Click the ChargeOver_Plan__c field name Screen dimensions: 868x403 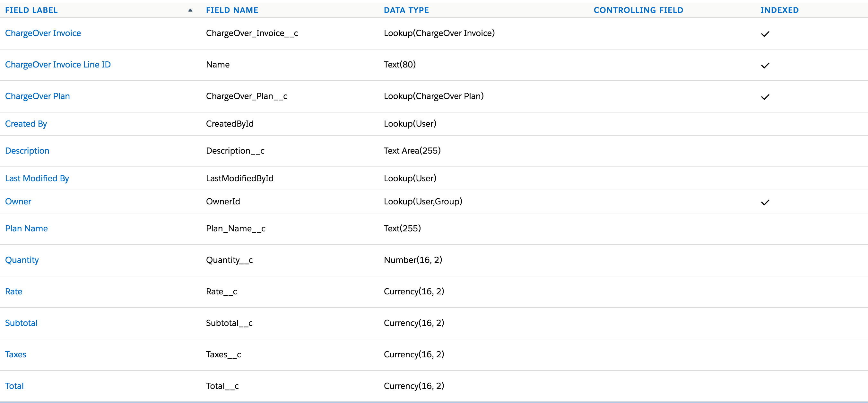coord(247,96)
